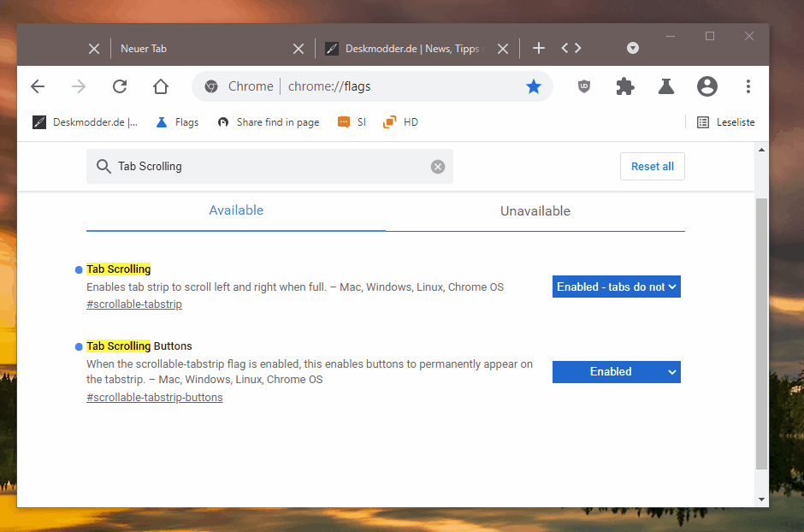Click the flags search field
Screen dimensions: 804x532
click(269, 166)
